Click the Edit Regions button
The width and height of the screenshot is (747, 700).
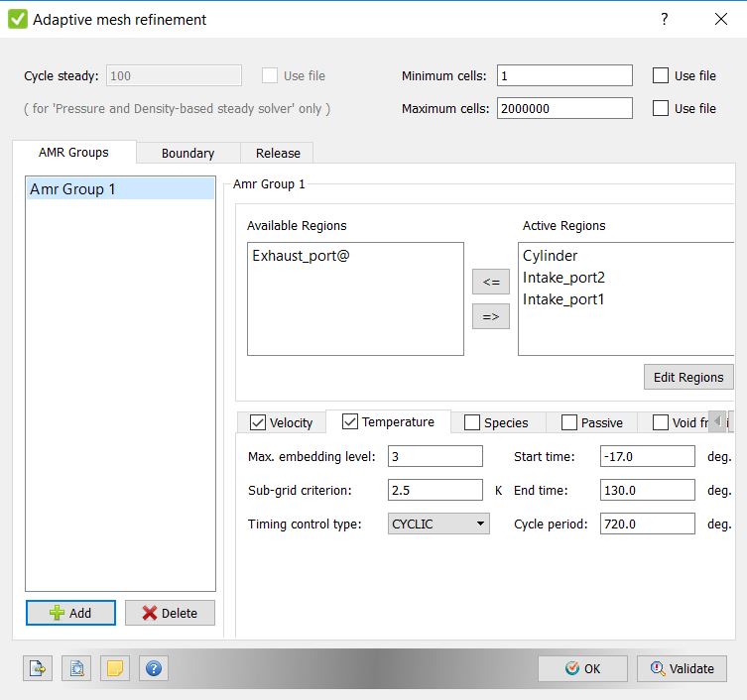click(688, 377)
